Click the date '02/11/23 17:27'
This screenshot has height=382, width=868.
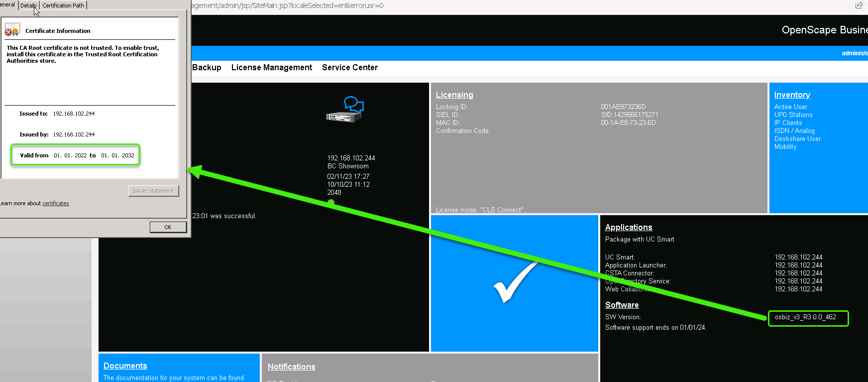(348, 176)
